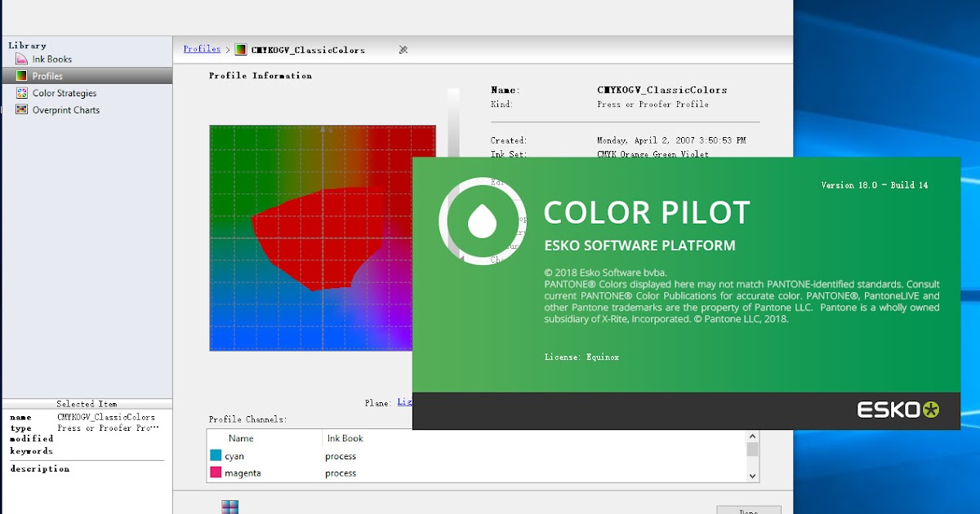The image size is (980, 514).
Task: Open the Plane link below the gamut plot
Action: point(405,402)
